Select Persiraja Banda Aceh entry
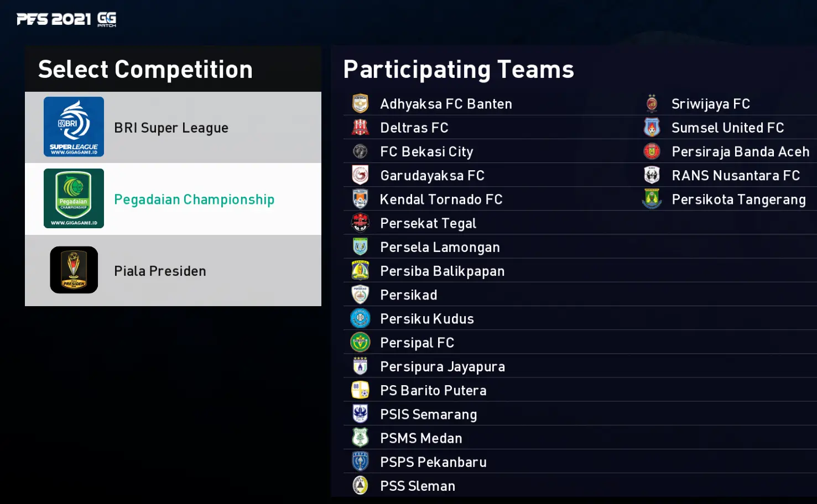The image size is (817, 504). (740, 151)
